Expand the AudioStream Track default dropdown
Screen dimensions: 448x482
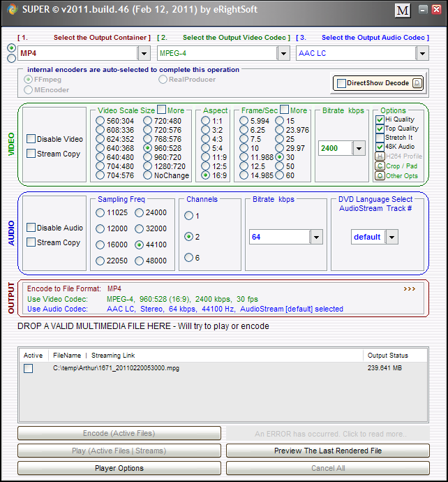pos(391,238)
